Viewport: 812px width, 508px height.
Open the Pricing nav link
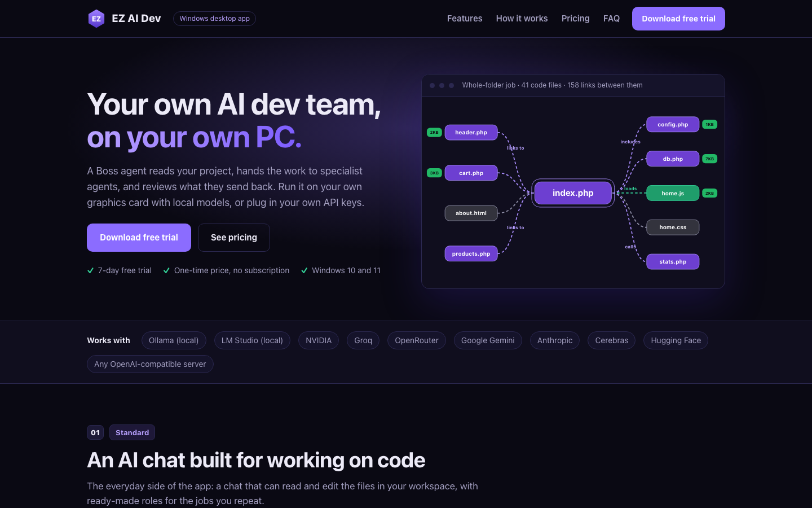tap(575, 19)
